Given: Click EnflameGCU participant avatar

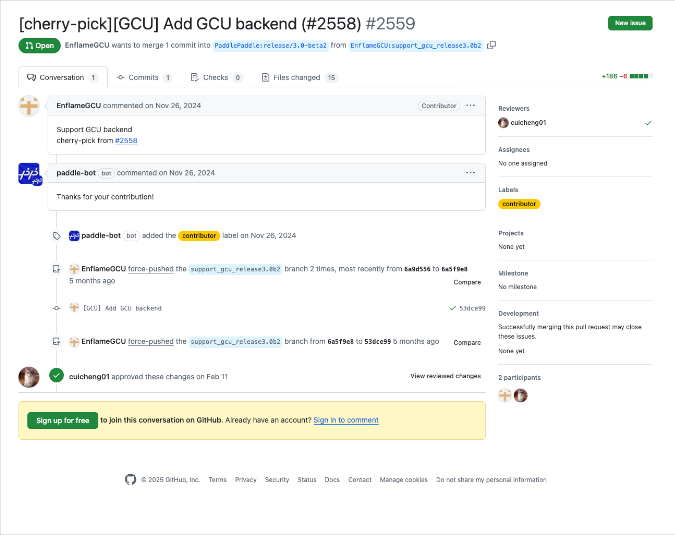Looking at the screenshot, I should point(505,395).
